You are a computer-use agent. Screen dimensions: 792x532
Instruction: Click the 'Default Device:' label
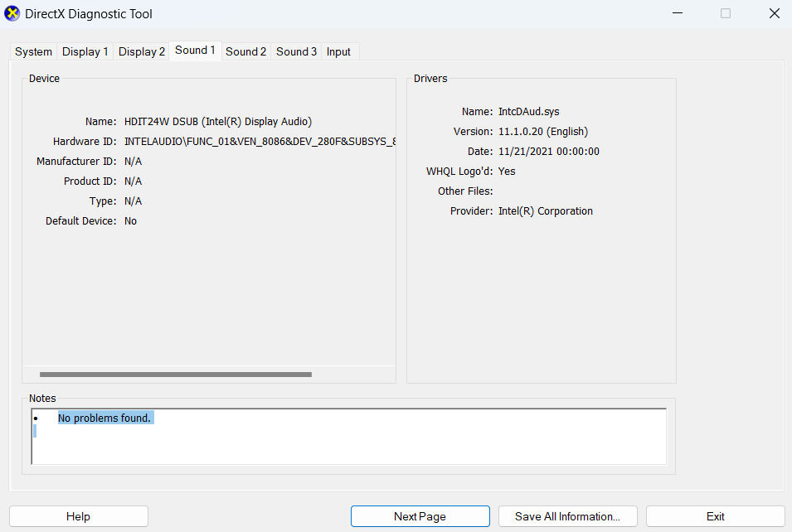click(x=80, y=221)
